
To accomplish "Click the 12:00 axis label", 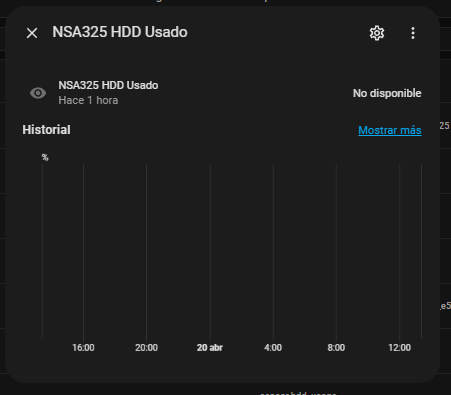I will 399,348.
